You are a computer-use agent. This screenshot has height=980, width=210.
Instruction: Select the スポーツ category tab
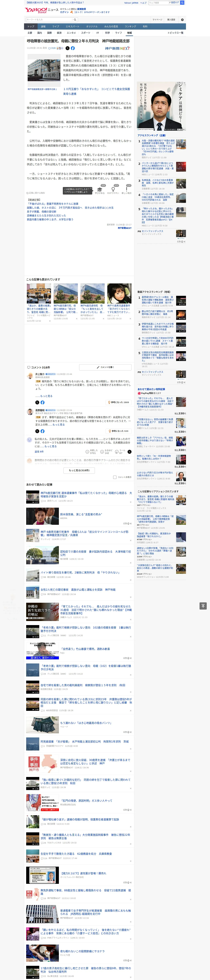coord(86,33)
